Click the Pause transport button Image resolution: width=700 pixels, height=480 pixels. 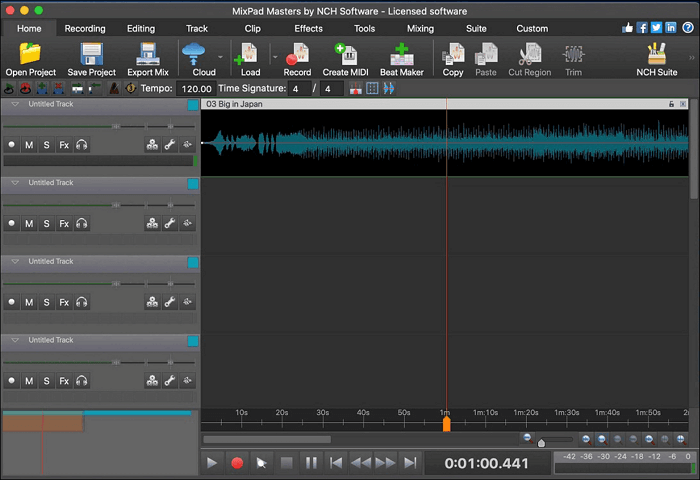click(x=311, y=463)
